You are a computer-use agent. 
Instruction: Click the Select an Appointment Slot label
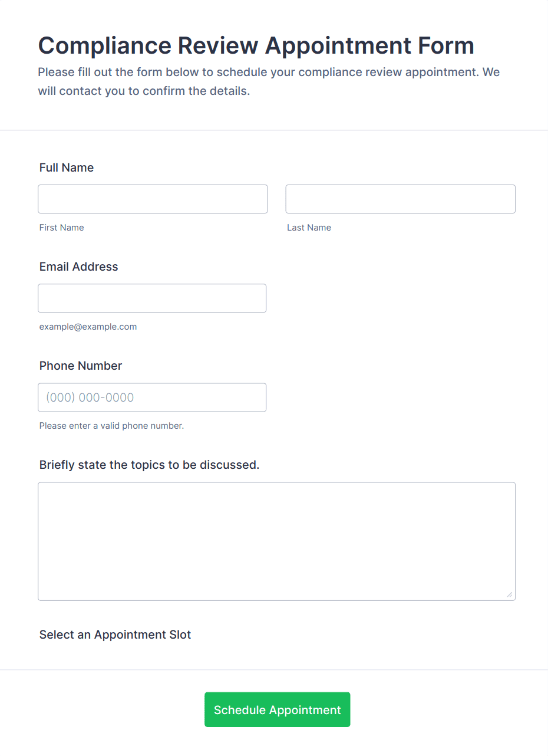[x=115, y=635]
